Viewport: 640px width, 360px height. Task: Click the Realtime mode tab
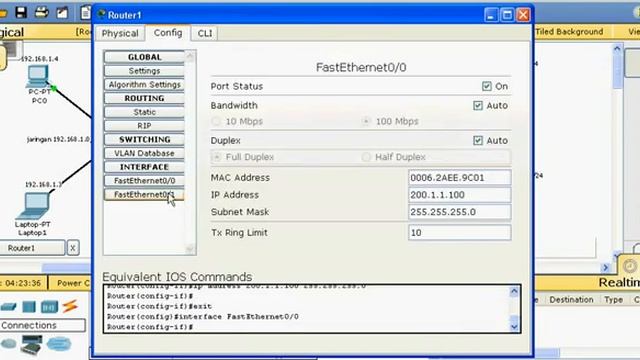click(618, 282)
